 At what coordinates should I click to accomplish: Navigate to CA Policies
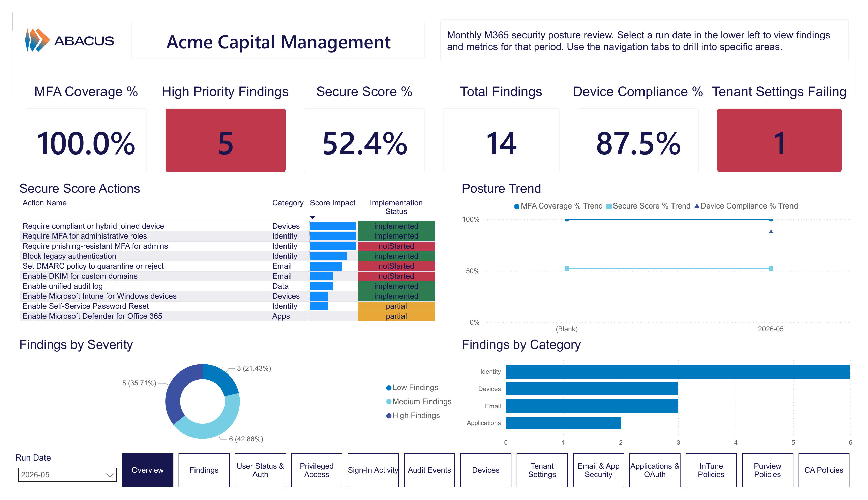[x=824, y=470]
